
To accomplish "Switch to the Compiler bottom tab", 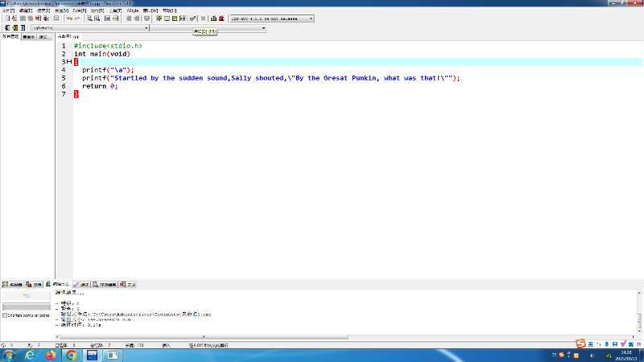I will click(x=12, y=284).
